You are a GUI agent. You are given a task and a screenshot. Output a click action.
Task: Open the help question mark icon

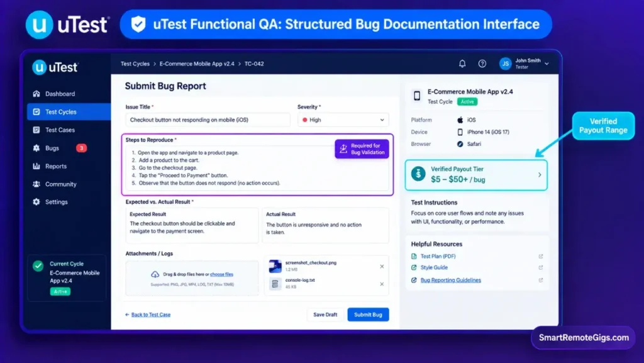tap(482, 64)
